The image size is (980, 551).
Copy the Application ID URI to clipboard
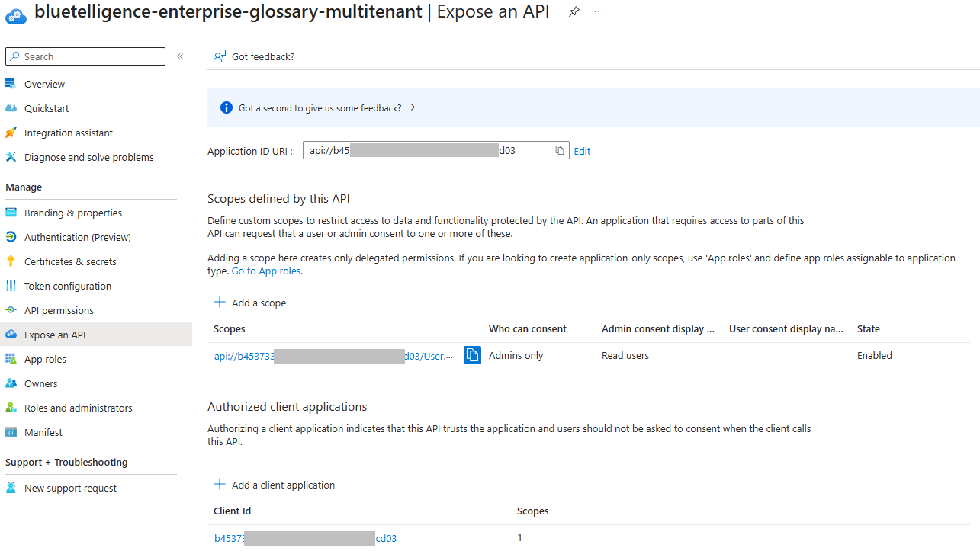(560, 151)
